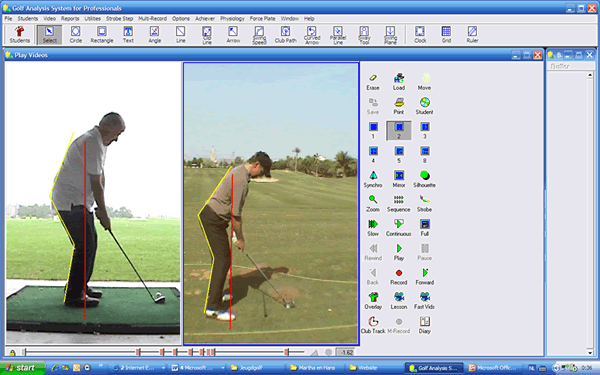Click the Erase drawings icon
Image resolution: width=600 pixels, height=375 pixels.
coord(373,82)
